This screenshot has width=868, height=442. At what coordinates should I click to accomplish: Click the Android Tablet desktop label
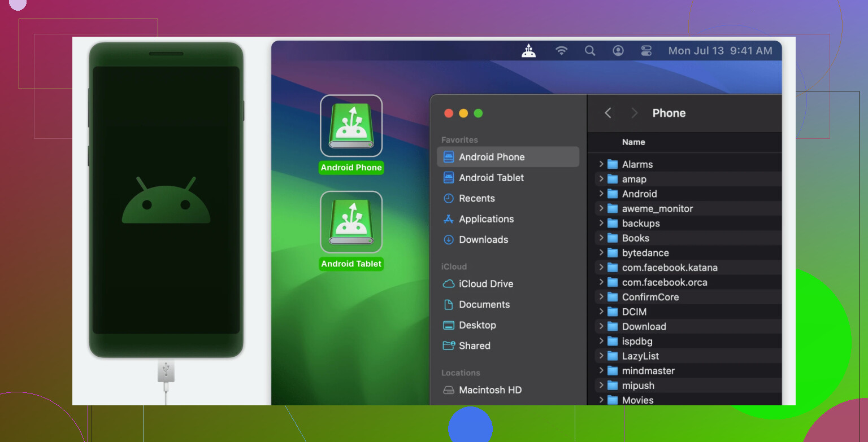(351, 264)
